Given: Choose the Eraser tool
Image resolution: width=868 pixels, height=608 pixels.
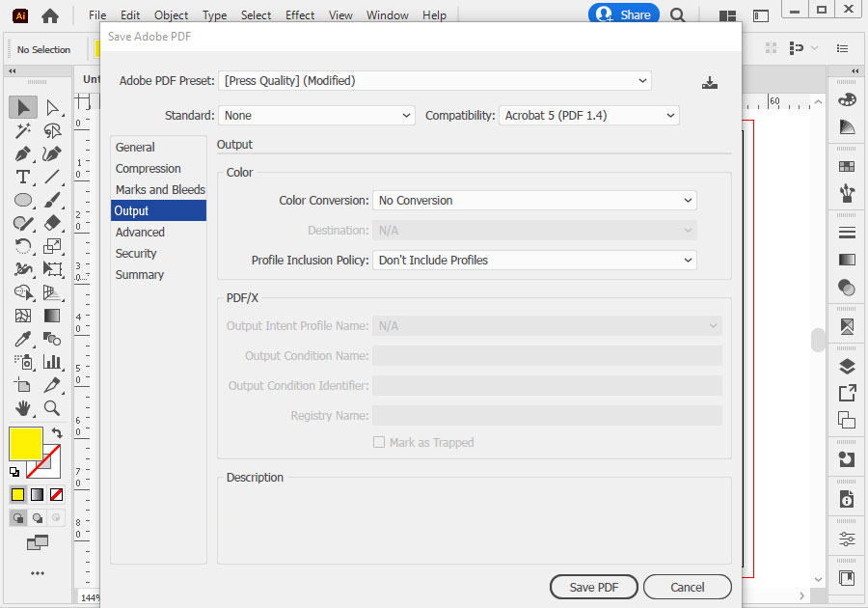Looking at the screenshot, I should pyautogui.click(x=52, y=223).
